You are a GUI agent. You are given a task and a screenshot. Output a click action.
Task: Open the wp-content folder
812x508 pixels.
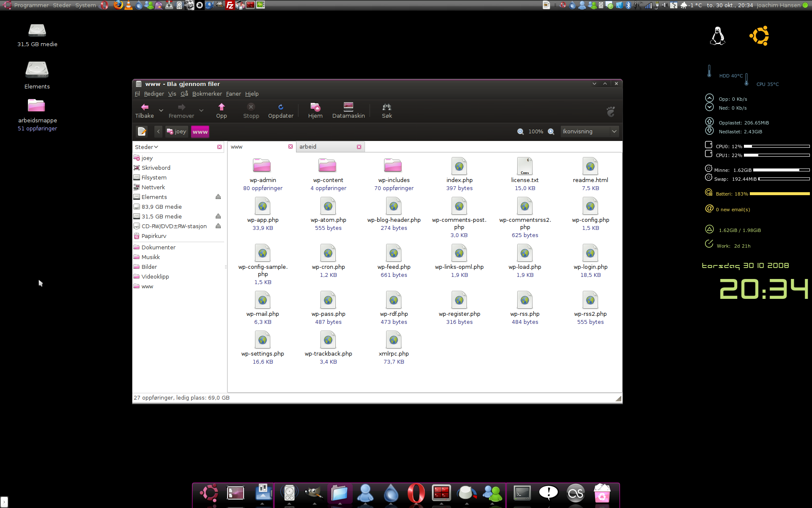point(328,166)
